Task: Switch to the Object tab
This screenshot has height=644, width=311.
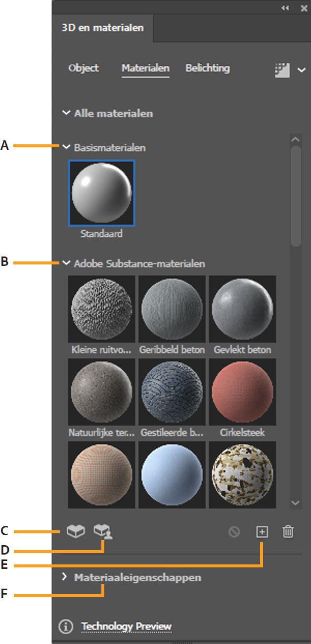Action: pyautogui.click(x=84, y=68)
